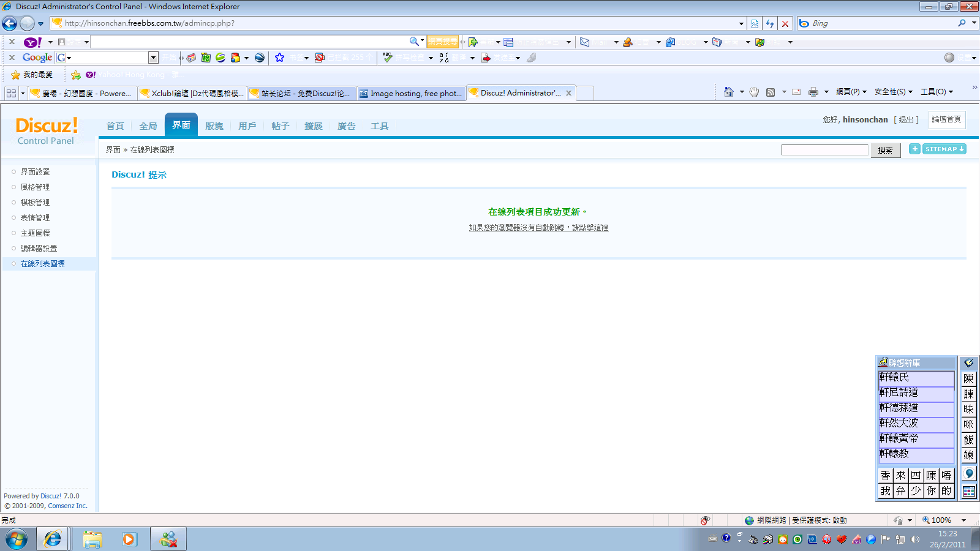Screen dimensions: 980x551
Task: Click the volume speaker icon in system tray
Action: (x=915, y=539)
